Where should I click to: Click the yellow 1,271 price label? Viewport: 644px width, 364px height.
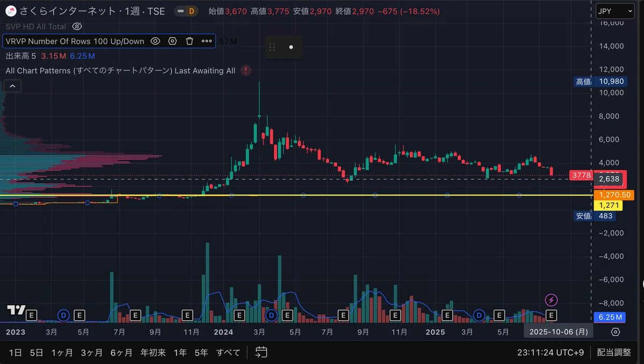[x=609, y=205]
